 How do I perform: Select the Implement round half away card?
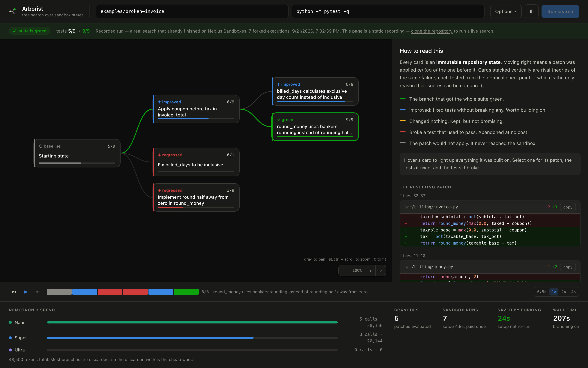(196, 197)
